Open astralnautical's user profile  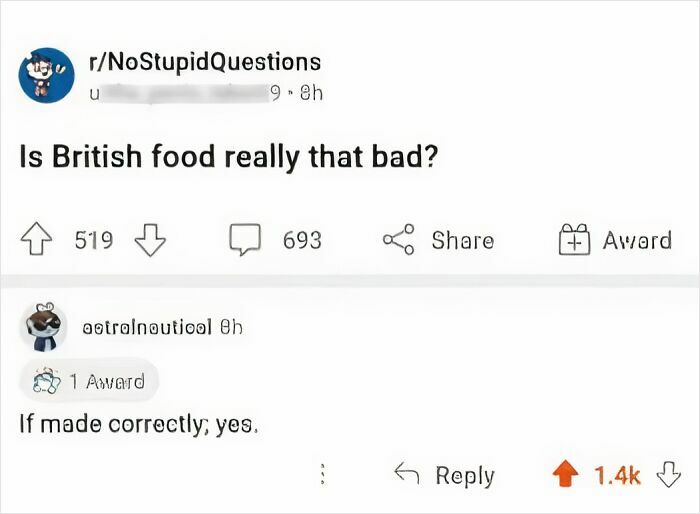[150, 327]
